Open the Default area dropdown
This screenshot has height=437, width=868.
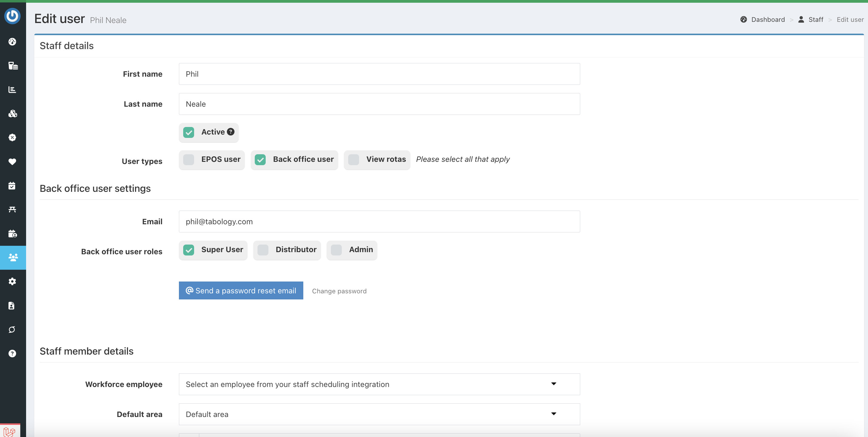379,414
